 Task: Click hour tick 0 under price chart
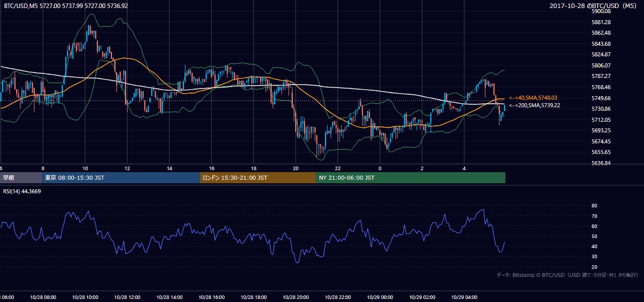(x=380, y=169)
